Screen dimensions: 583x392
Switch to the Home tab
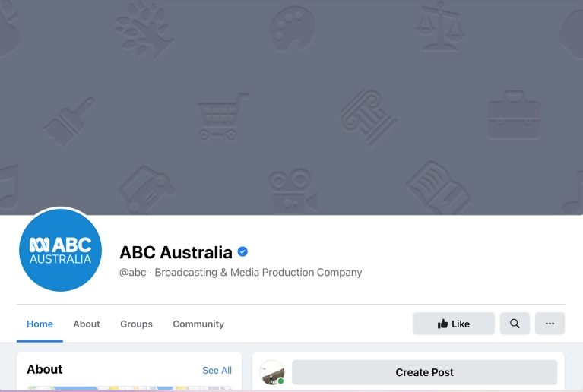click(x=40, y=324)
